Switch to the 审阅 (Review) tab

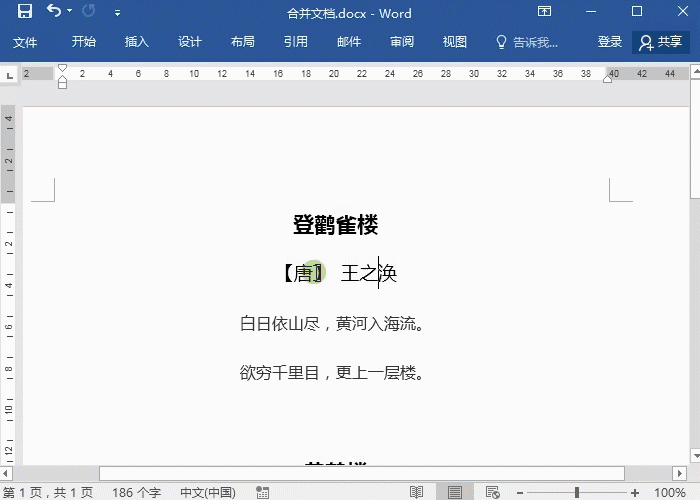point(402,42)
